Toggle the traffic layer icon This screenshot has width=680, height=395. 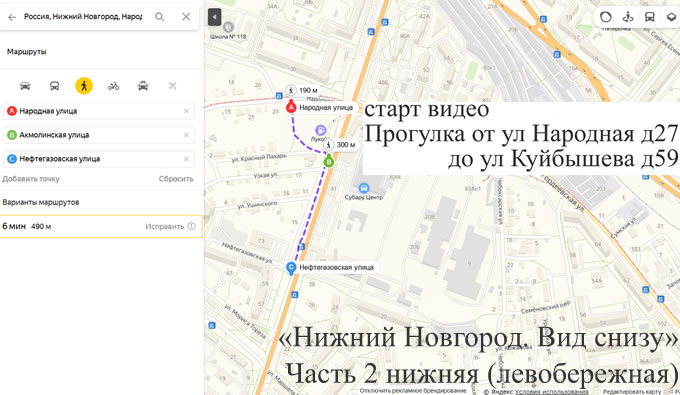[x=606, y=17]
